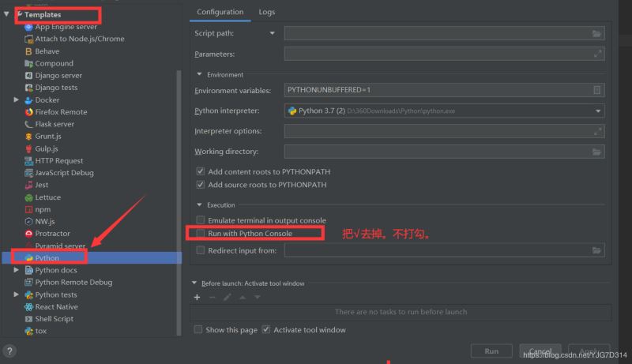The width and height of the screenshot is (632, 364).
Task: Click the Jest template icon
Action: (28, 186)
